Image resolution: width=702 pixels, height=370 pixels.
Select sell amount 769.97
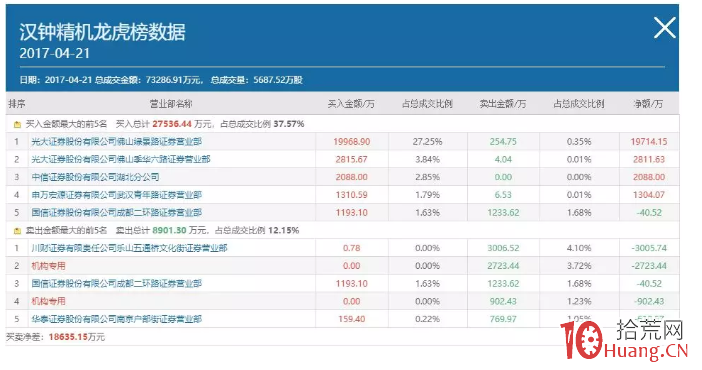coord(503,319)
